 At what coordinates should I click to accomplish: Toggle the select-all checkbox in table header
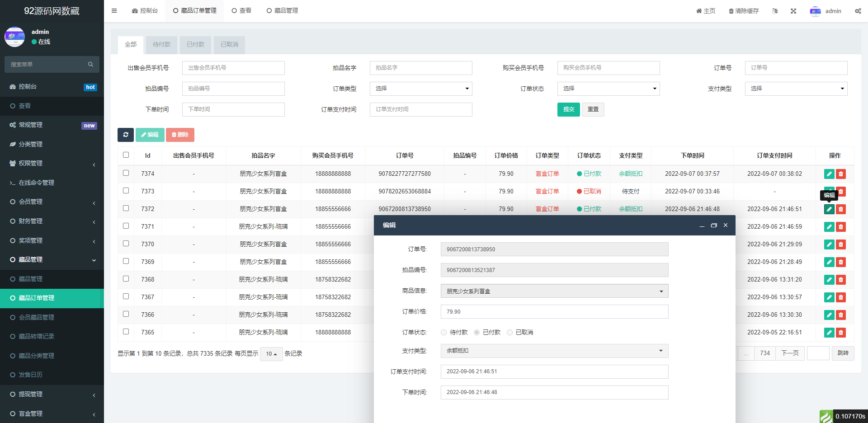126,155
